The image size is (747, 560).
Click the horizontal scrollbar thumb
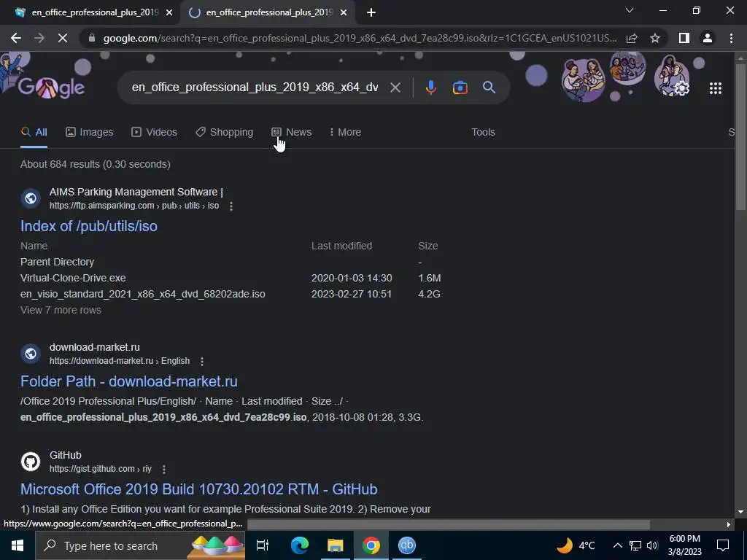pos(449,524)
